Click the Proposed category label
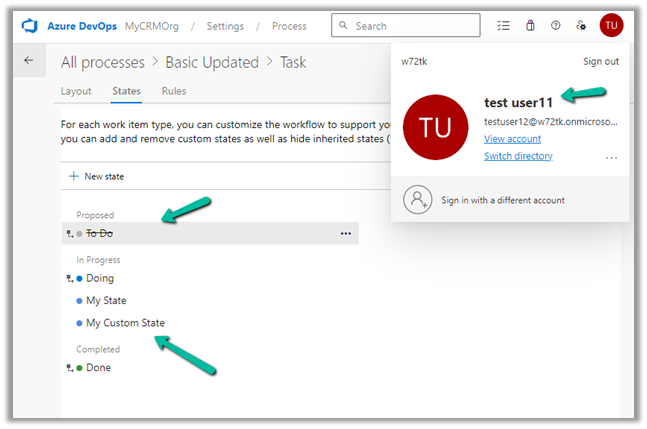Image resolution: width=647 pixels, height=429 pixels. tap(95, 215)
